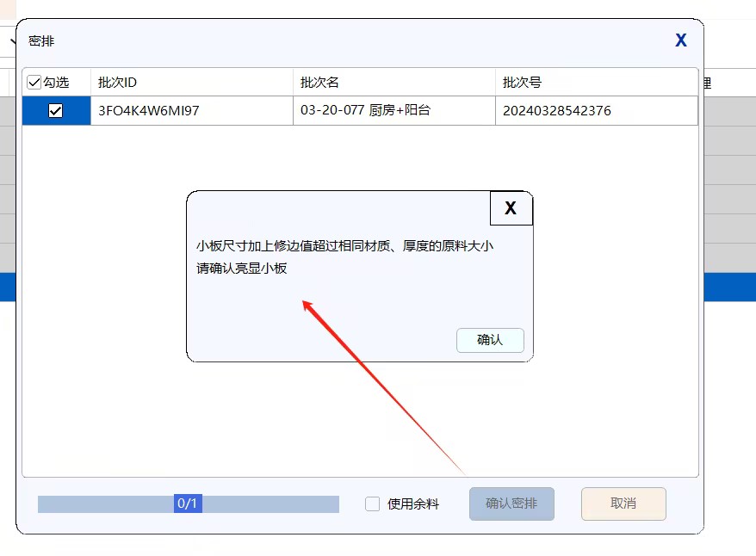Click the blue highlighted row behind the dialog
This screenshot has height=556, width=756.
(728, 287)
